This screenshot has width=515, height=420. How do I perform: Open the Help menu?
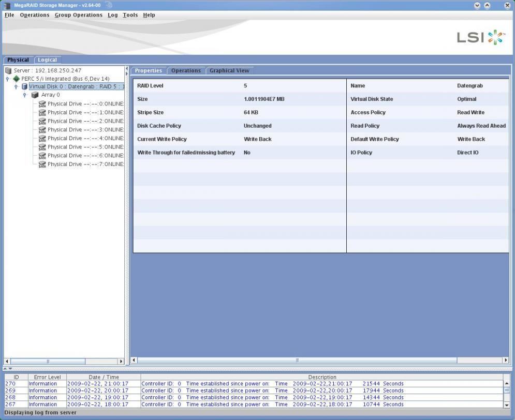(x=149, y=15)
